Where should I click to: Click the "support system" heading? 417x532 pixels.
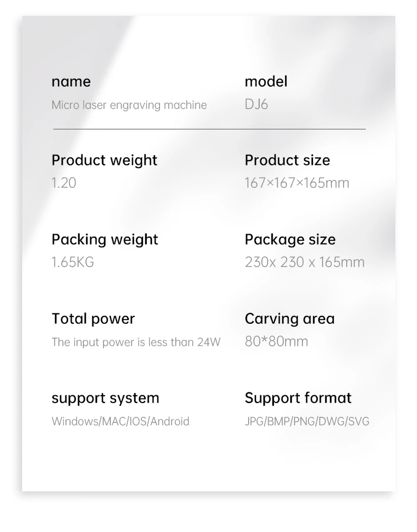105,398
